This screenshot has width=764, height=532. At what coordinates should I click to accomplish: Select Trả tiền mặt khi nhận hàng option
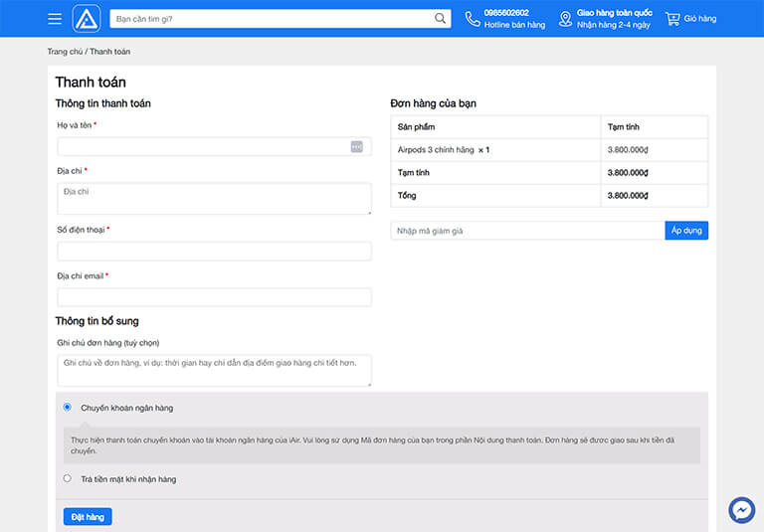click(68, 478)
